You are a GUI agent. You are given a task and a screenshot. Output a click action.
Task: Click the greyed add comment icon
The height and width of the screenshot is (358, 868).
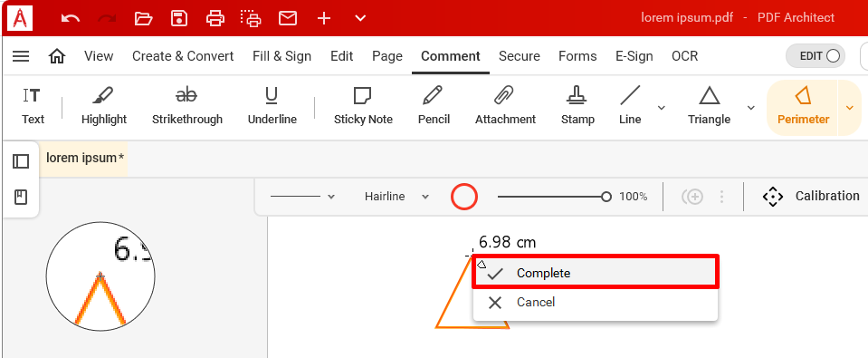[692, 196]
